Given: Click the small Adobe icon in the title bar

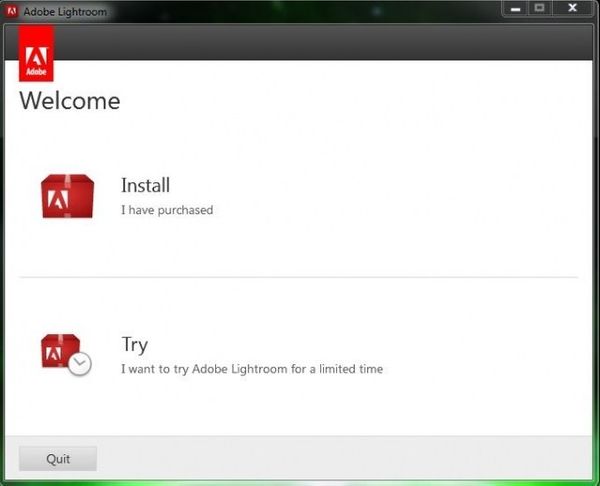Looking at the screenshot, I should click(x=11, y=11).
